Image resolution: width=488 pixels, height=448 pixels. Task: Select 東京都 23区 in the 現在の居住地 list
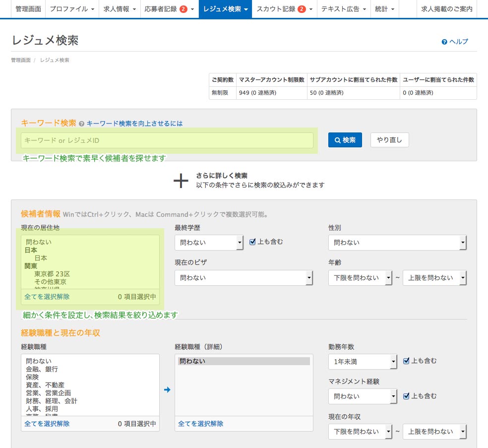click(x=52, y=274)
